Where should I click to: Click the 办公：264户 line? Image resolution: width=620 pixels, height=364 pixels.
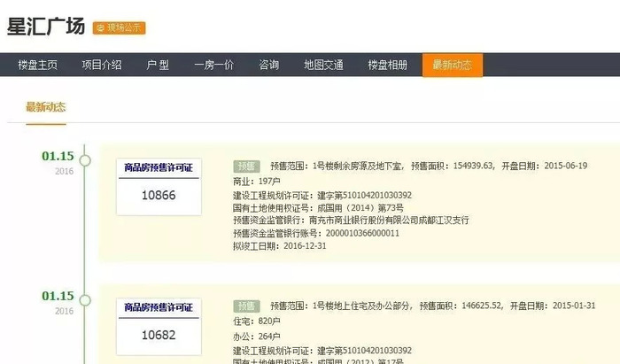click(x=257, y=337)
